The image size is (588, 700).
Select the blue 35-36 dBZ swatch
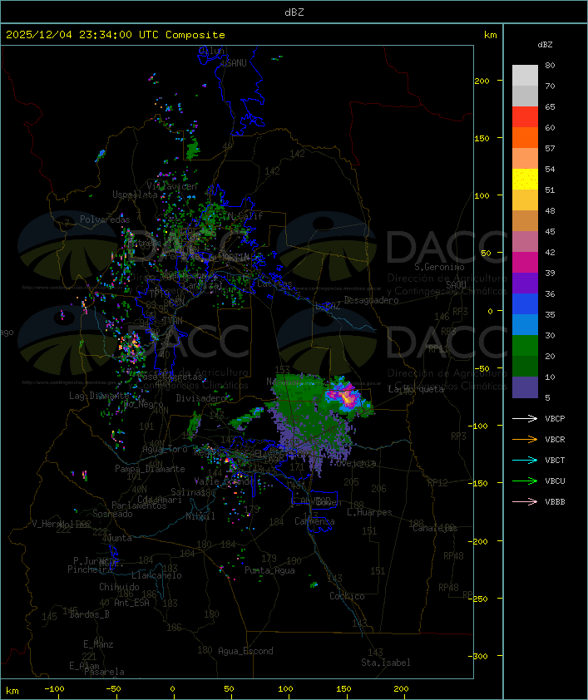(525, 303)
